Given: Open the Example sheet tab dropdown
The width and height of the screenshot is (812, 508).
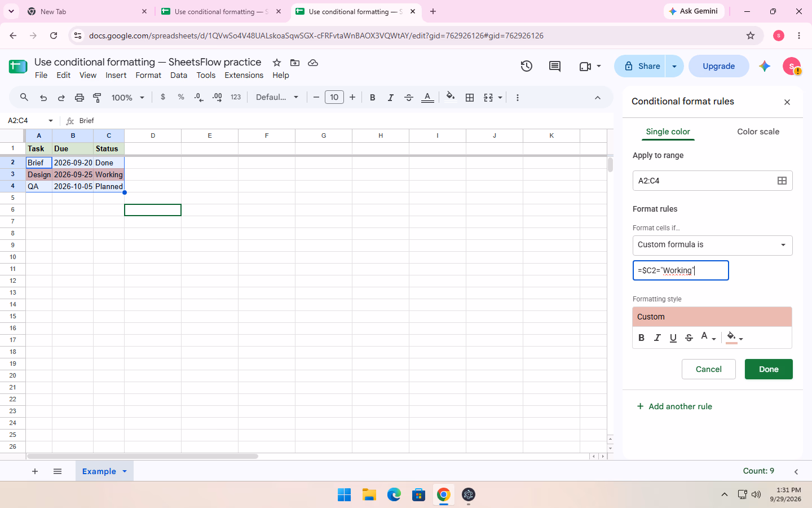Looking at the screenshot, I should (x=125, y=471).
